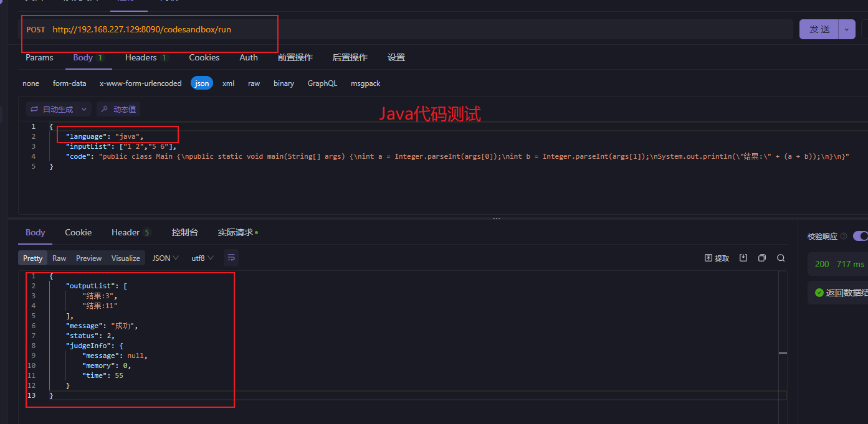Click the download response icon
868x424 pixels.
coord(743,258)
